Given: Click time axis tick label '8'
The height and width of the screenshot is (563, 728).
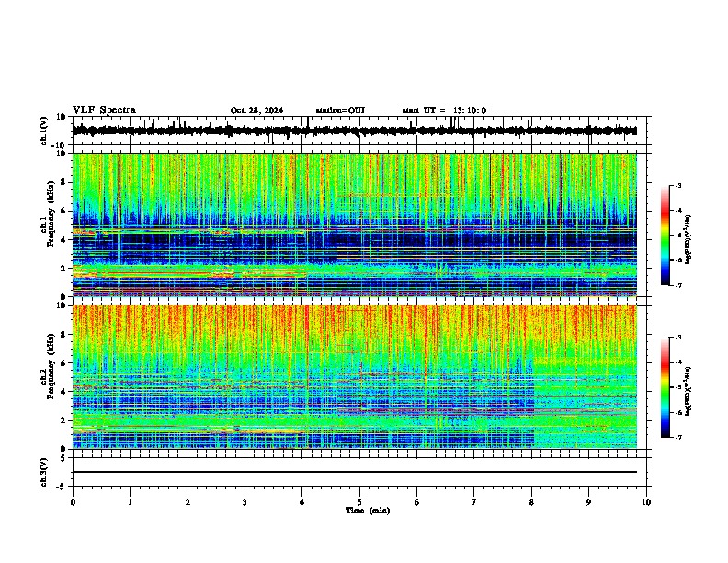Looking at the screenshot, I should coord(531,502).
